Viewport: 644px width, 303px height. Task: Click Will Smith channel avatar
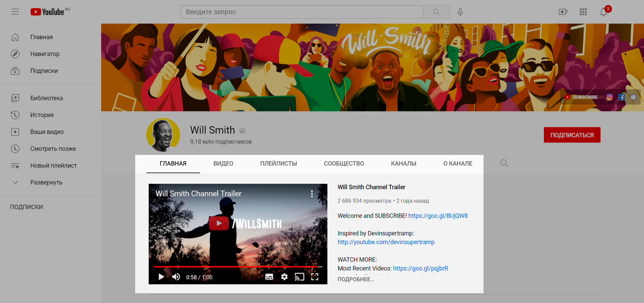(163, 135)
